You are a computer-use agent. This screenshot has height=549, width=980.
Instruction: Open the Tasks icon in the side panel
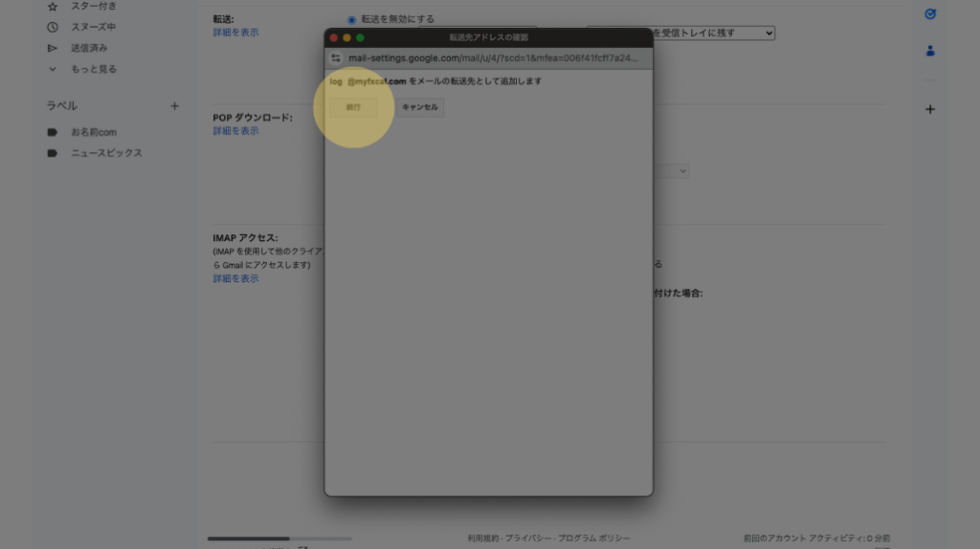(930, 14)
